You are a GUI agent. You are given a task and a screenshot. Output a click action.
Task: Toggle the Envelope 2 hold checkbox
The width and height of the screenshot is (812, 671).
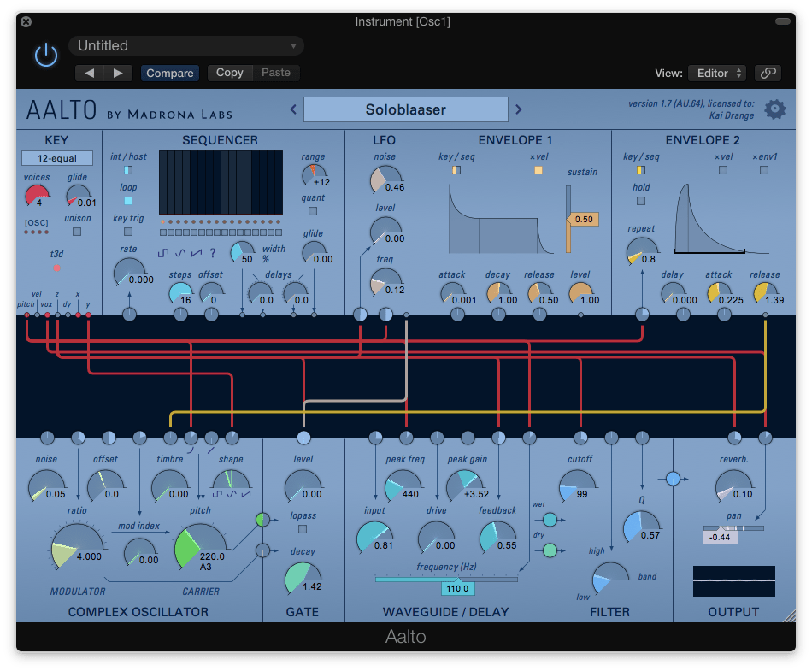click(641, 201)
